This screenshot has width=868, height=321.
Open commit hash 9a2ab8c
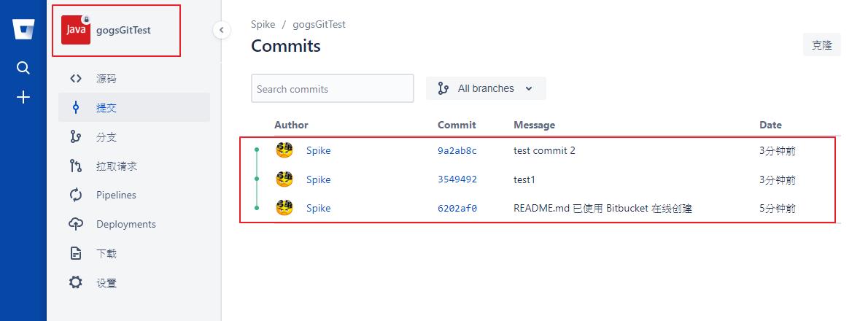click(x=457, y=150)
